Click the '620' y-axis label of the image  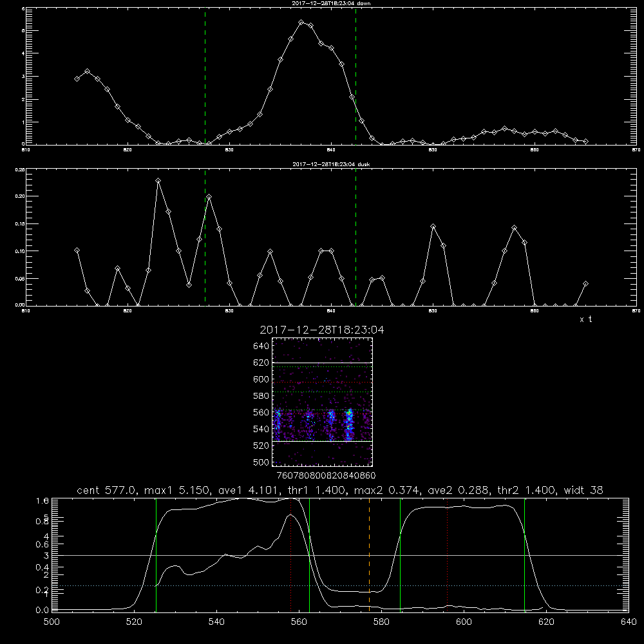tap(261, 363)
